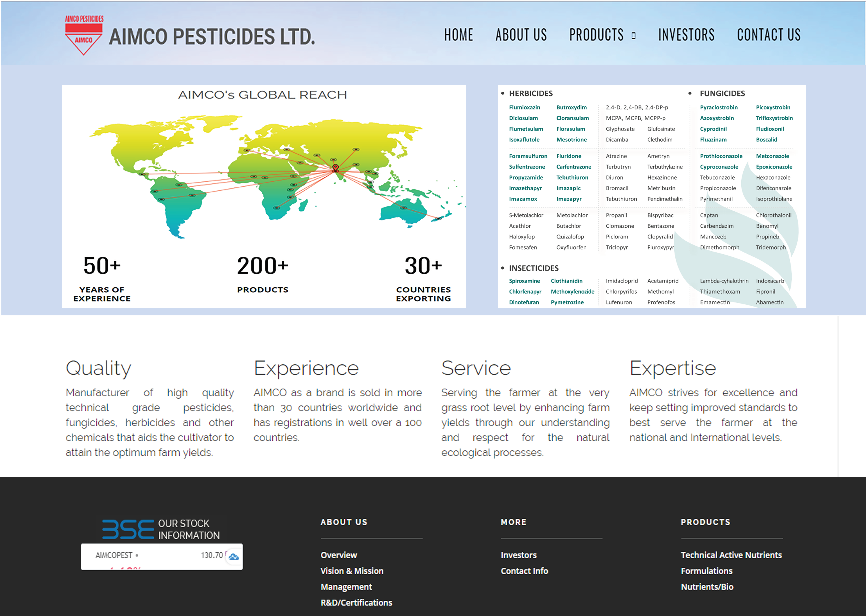Click the FUNGICIDES list heading
Viewport: 866px width, 616px height.
(722, 93)
